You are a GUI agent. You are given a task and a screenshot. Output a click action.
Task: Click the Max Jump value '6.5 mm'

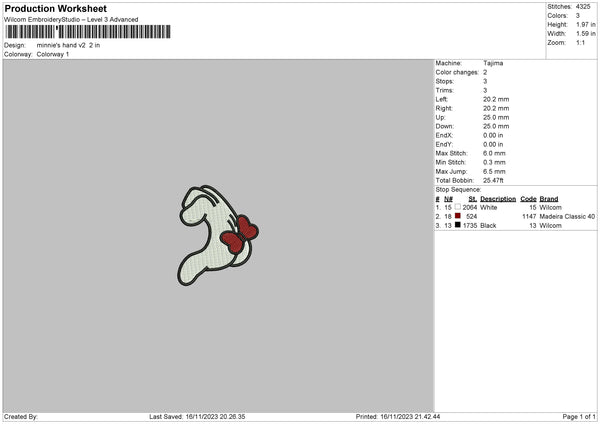(x=494, y=171)
